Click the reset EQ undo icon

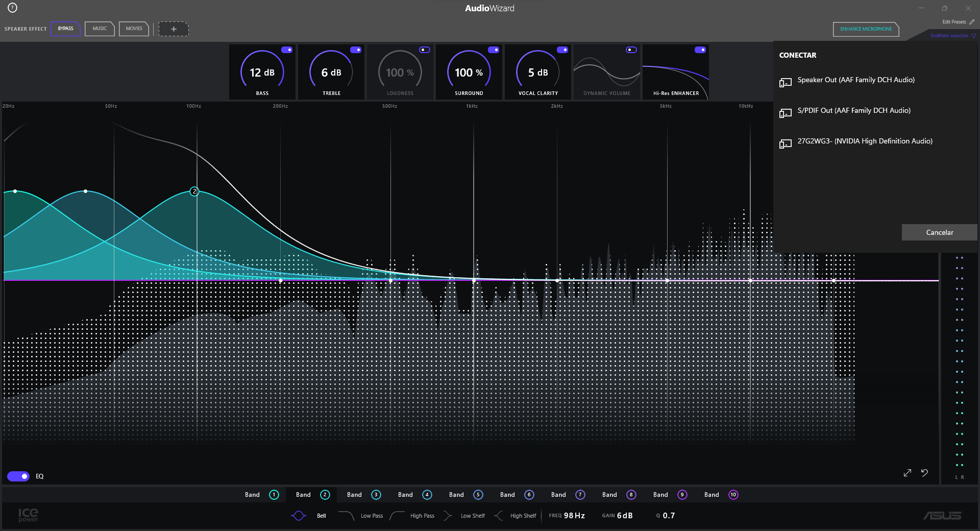coord(924,473)
